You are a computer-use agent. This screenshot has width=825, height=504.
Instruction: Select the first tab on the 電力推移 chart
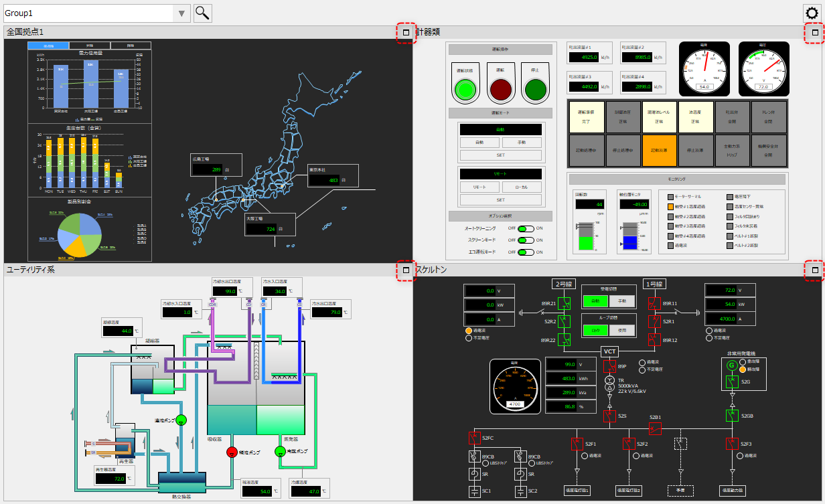pos(48,45)
